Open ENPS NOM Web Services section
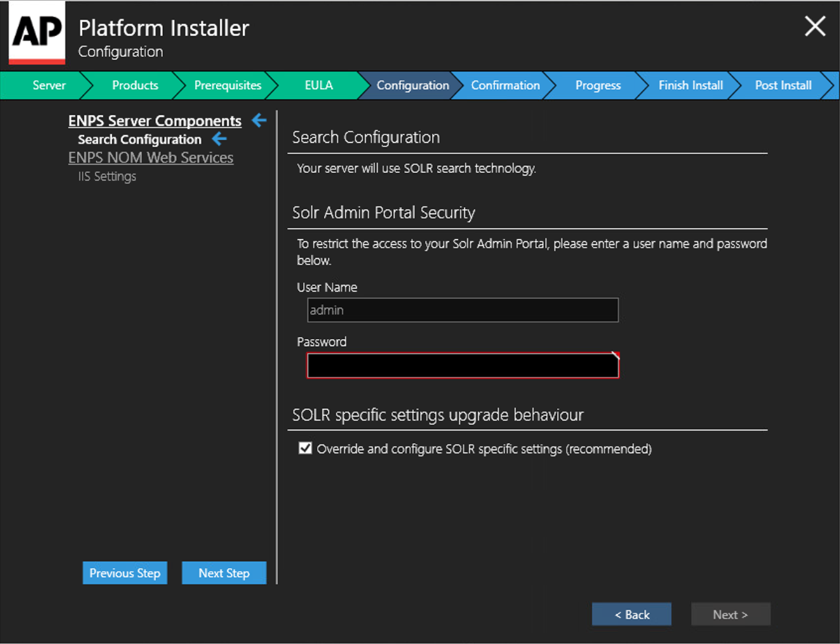This screenshot has height=644, width=840. click(150, 157)
